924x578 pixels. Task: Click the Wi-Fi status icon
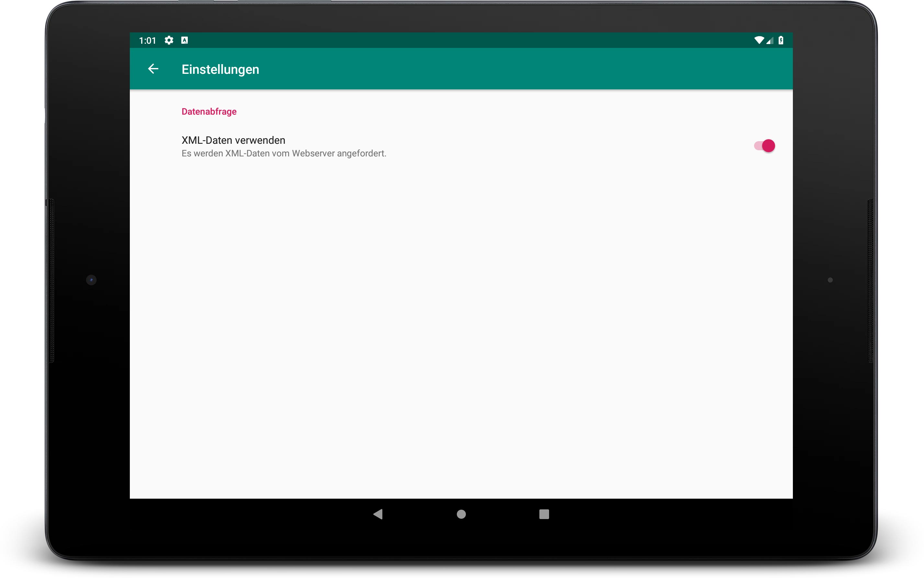[x=759, y=40]
